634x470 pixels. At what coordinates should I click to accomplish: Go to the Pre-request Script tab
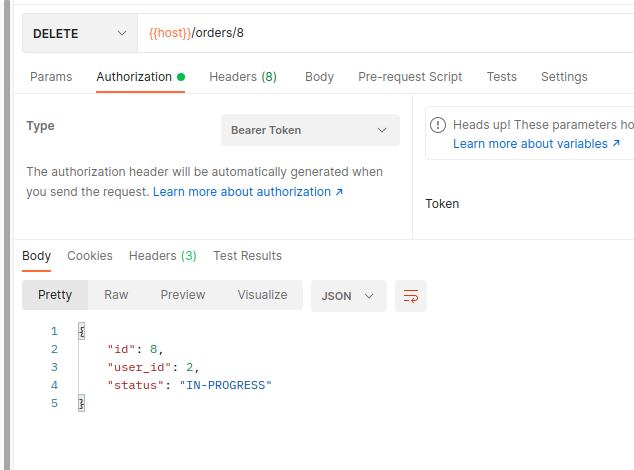coord(410,77)
